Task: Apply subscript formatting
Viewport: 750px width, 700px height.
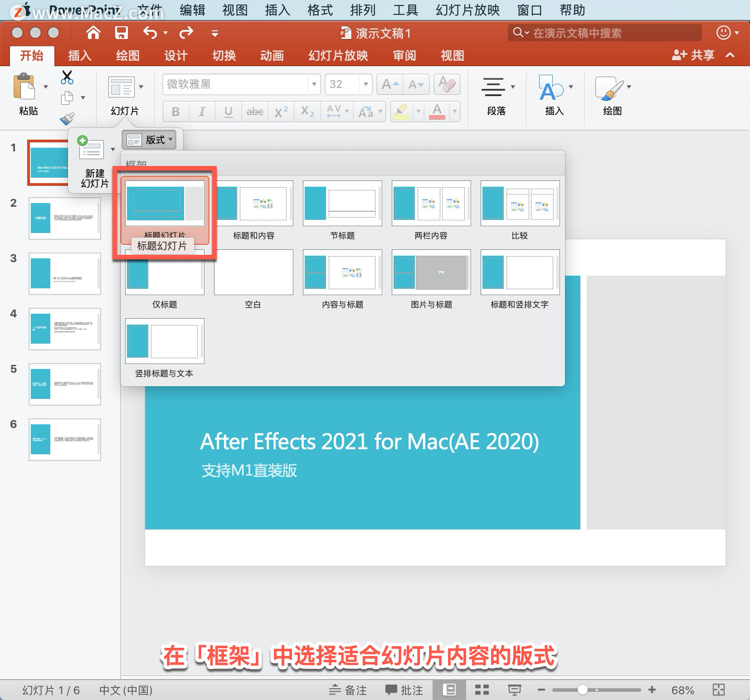Action: [307, 112]
